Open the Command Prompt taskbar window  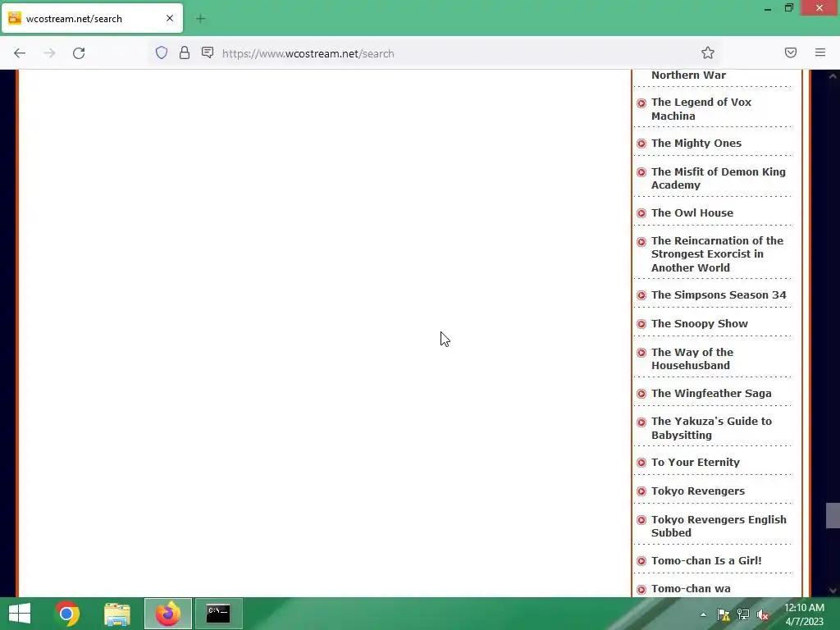(x=218, y=614)
